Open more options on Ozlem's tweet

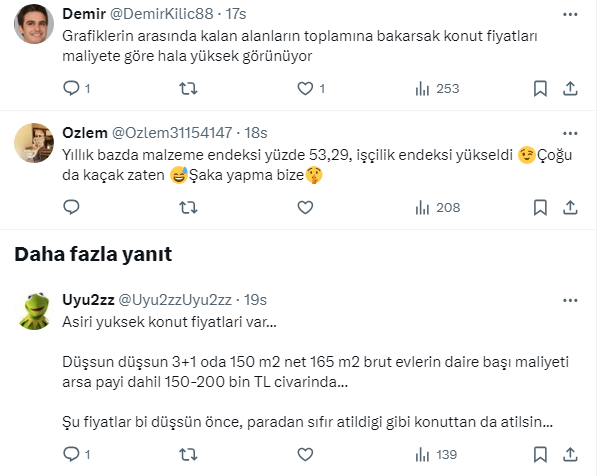click(569, 132)
